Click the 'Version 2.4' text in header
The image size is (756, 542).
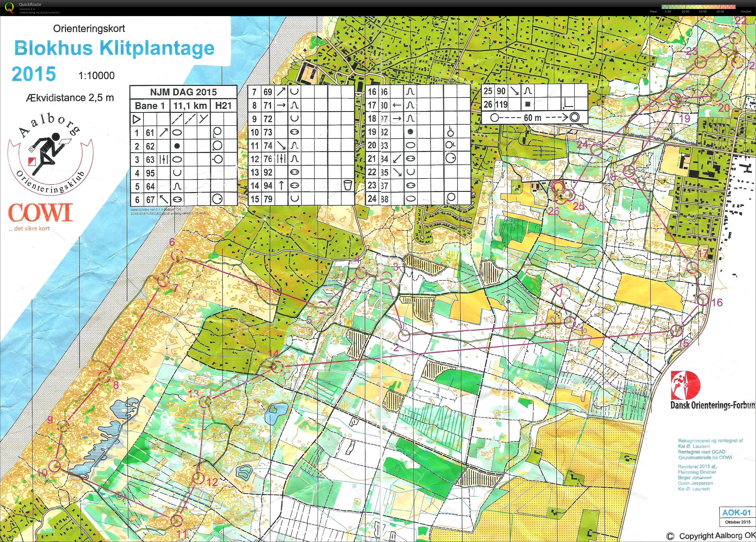27,9
